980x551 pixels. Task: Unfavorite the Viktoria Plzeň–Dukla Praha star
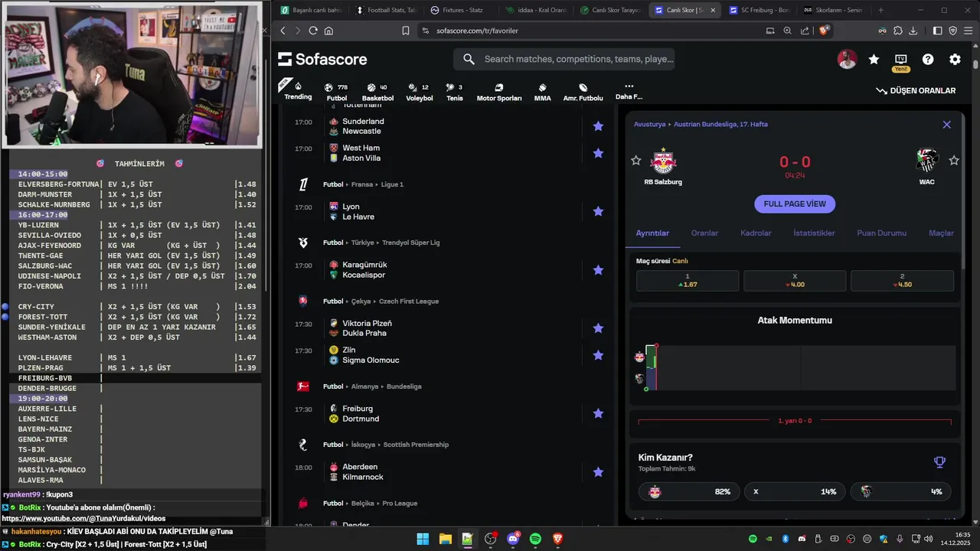[598, 328]
